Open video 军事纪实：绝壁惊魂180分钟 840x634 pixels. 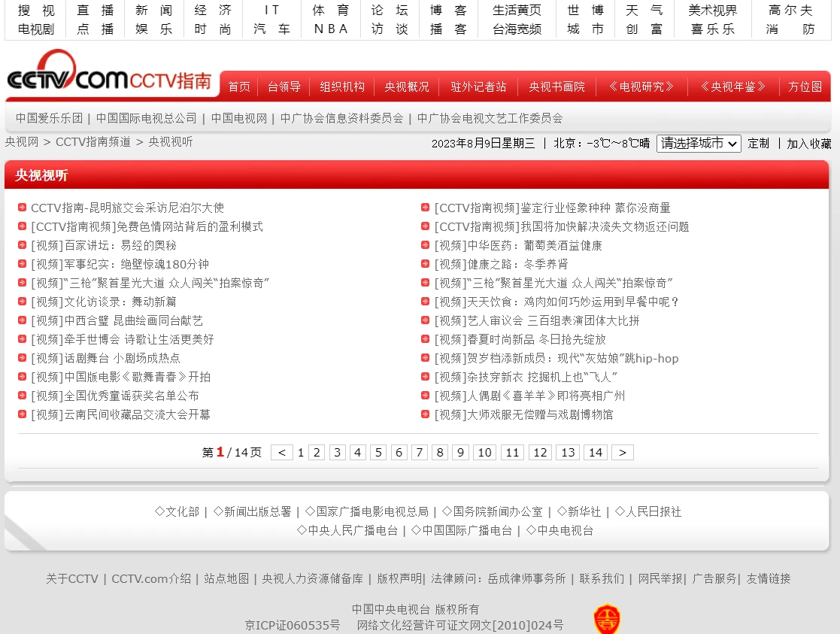(120, 264)
